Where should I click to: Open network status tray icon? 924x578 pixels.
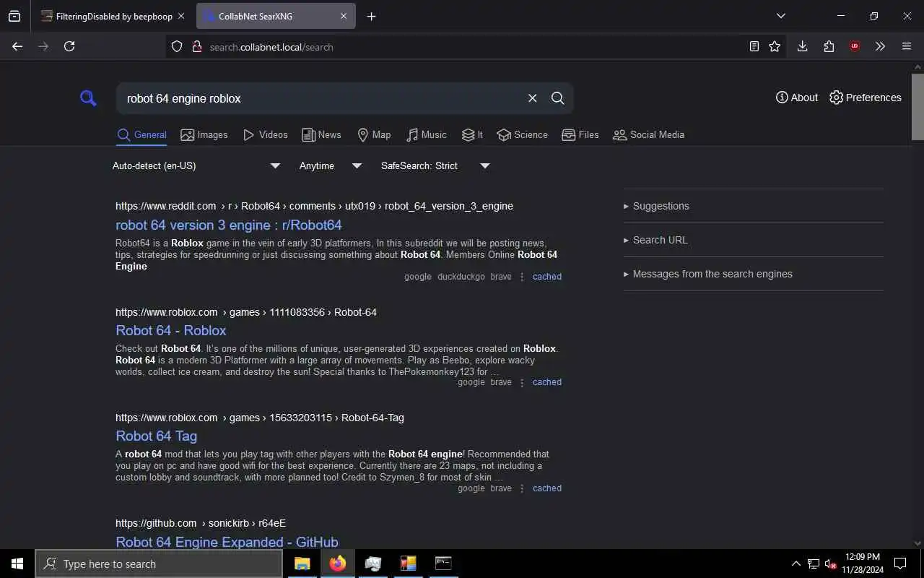coord(814,564)
